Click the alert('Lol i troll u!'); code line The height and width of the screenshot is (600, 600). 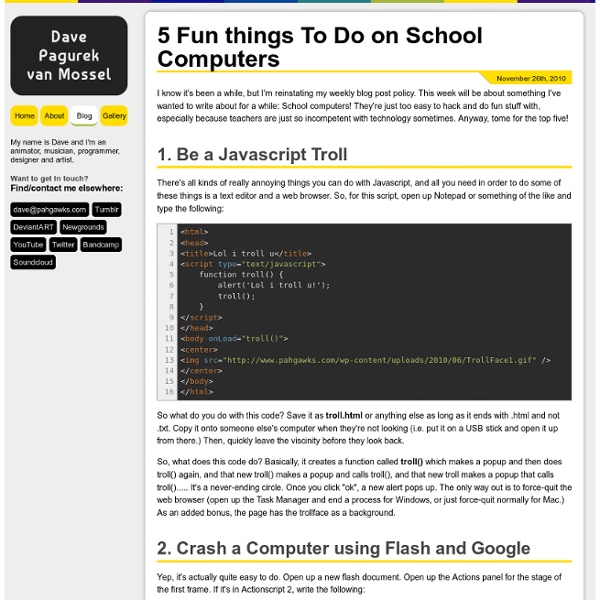pos(274,285)
